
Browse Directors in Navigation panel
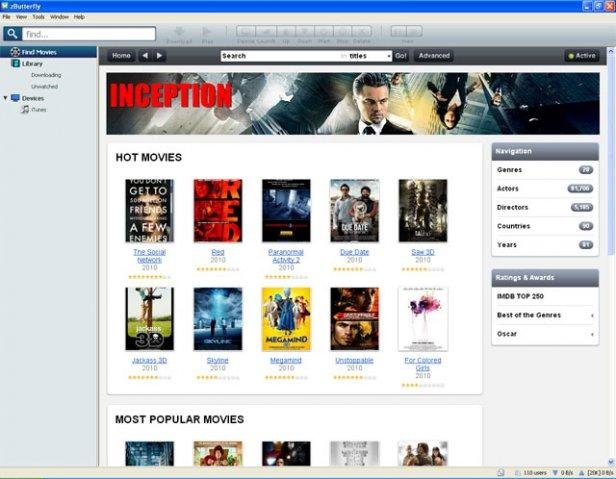545,207
